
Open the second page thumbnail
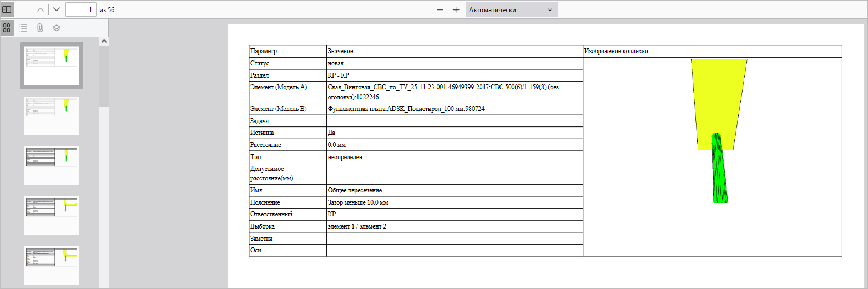click(x=52, y=115)
